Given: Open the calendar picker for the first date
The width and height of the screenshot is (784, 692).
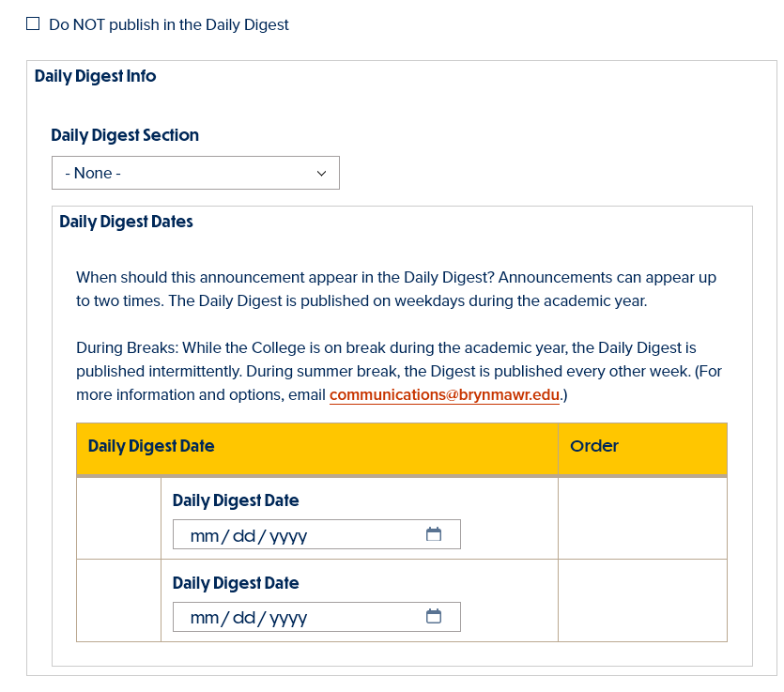Looking at the screenshot, I should 433,533.
